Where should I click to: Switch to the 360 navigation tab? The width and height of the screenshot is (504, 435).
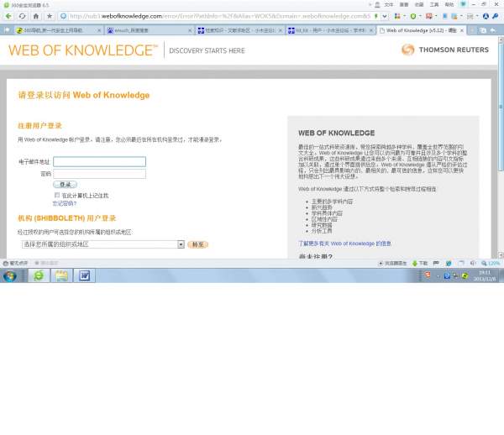click(x=58, y=30)
